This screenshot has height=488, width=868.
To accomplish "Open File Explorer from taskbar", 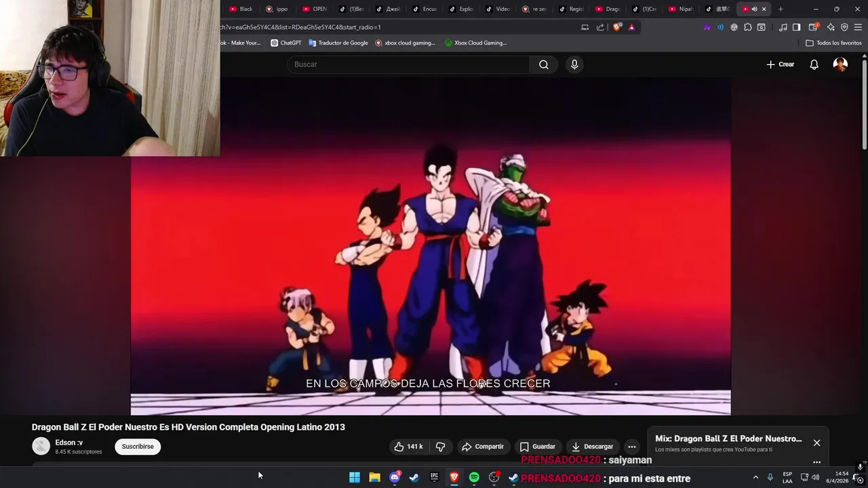I will [374, 477].
